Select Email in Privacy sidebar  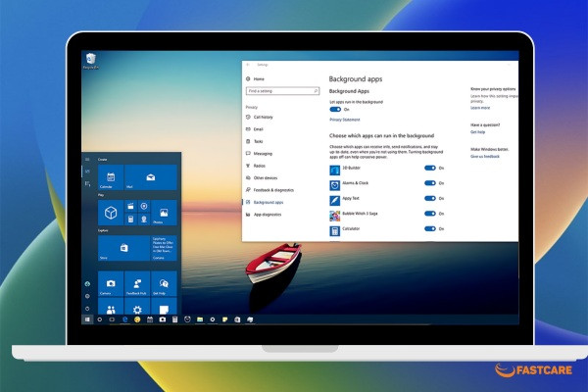coord(255,129)
